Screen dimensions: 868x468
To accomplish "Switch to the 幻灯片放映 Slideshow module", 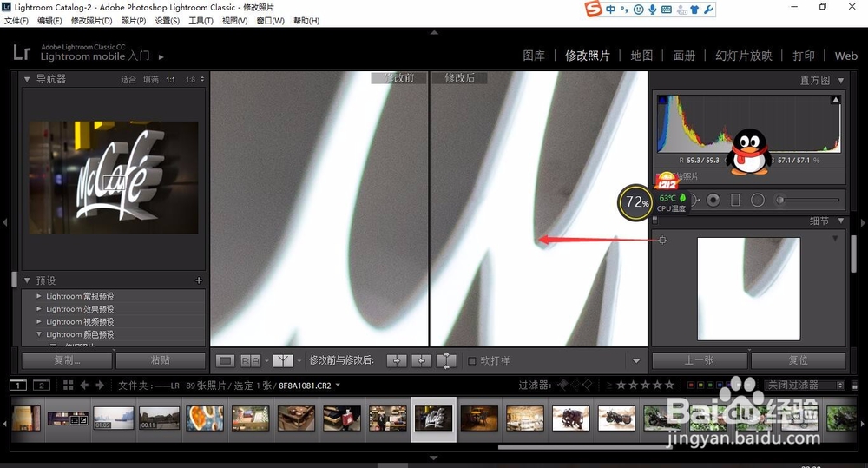I will tap(744, 56).
